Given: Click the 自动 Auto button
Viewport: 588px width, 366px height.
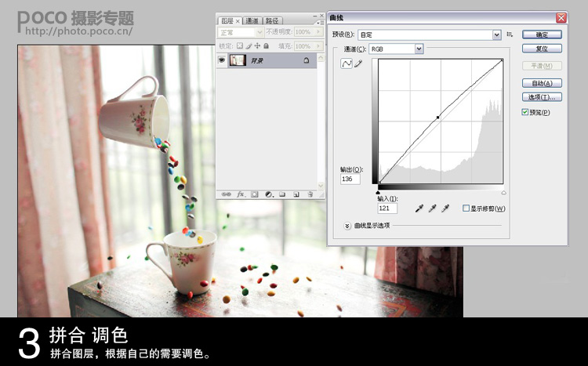Looking at the screenshot, I should point(542,83).
